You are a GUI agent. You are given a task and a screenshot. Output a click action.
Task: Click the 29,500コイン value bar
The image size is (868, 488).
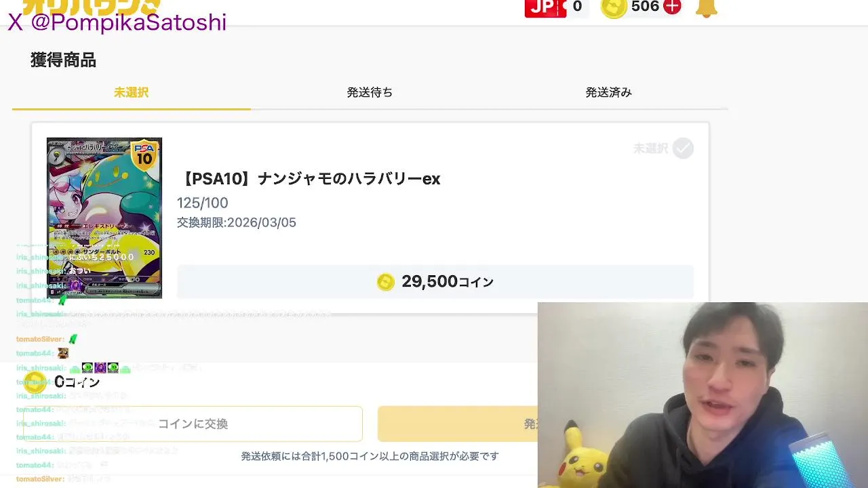435,282
